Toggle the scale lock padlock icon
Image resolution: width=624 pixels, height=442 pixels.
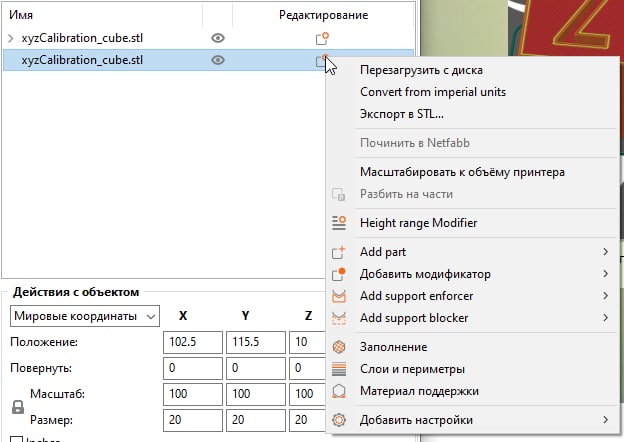point(18,407)
